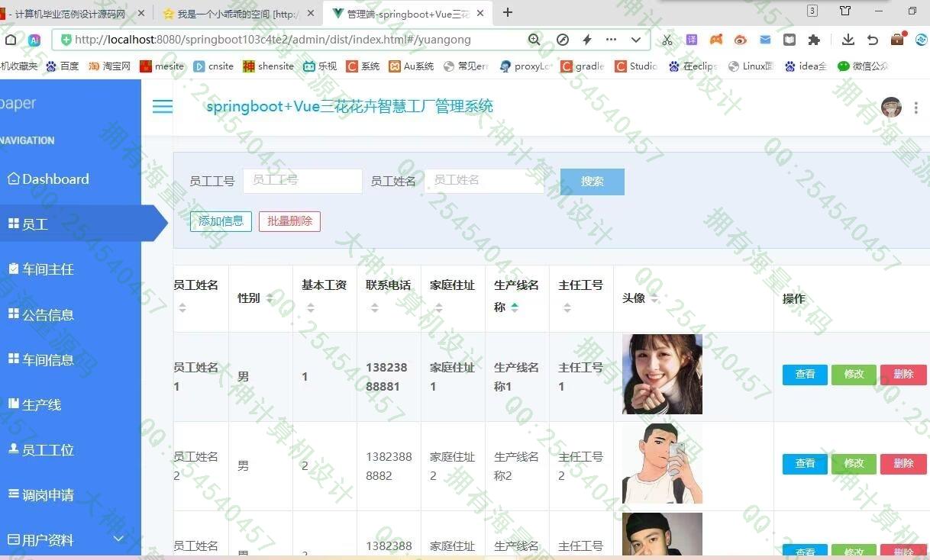Click the zoom magnifier icon in address bar
Viewport: 930px width, 560px height.
click(x=534, y=40)
